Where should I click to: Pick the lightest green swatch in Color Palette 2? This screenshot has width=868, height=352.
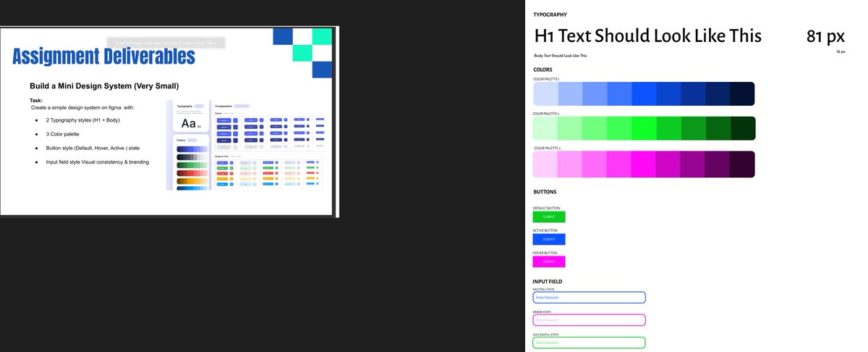coord(545,128)
